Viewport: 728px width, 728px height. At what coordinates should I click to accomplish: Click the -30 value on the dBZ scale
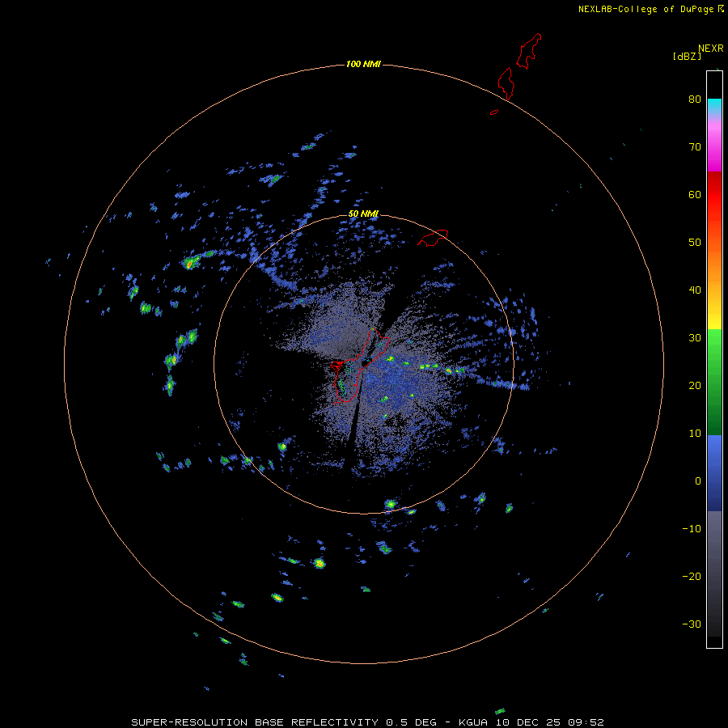pos(692,624)
